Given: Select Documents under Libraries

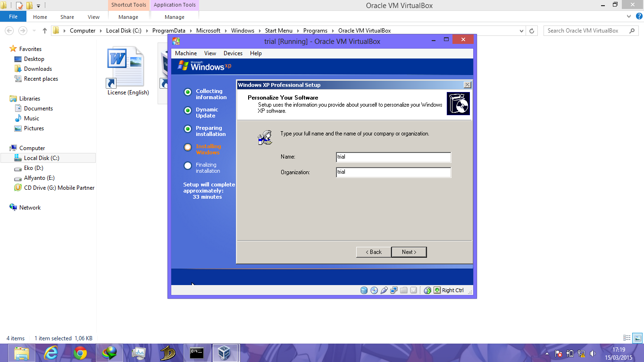Looking at the screenshot, I should 38,109.
